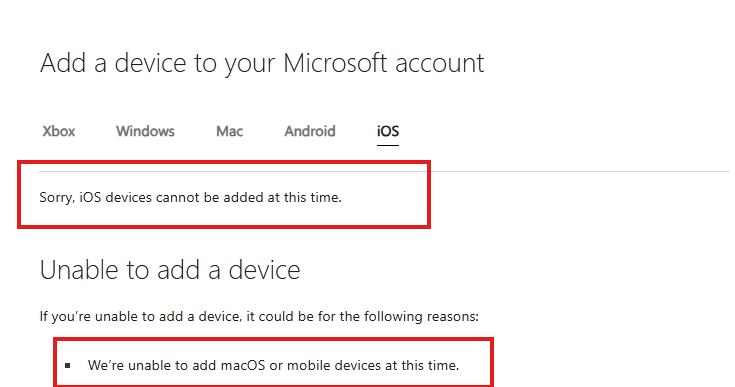735x387 pixels.
Task: Open the Windows tab
Action: pos(145,131)
